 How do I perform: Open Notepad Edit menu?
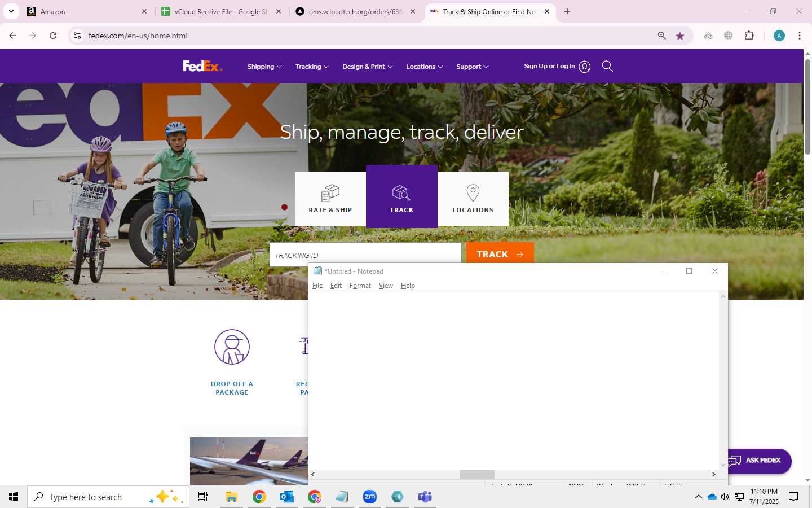coord(336,286)
